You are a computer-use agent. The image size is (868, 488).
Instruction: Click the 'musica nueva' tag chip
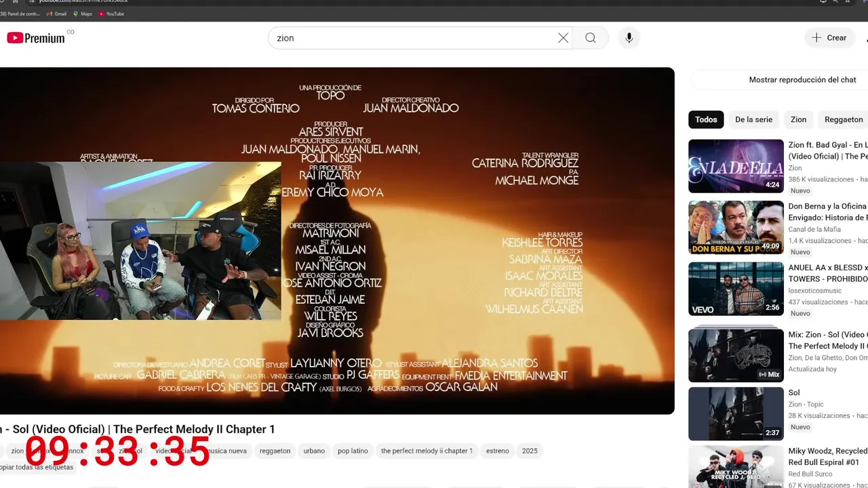pyautogui.click(x=227, y=451)
